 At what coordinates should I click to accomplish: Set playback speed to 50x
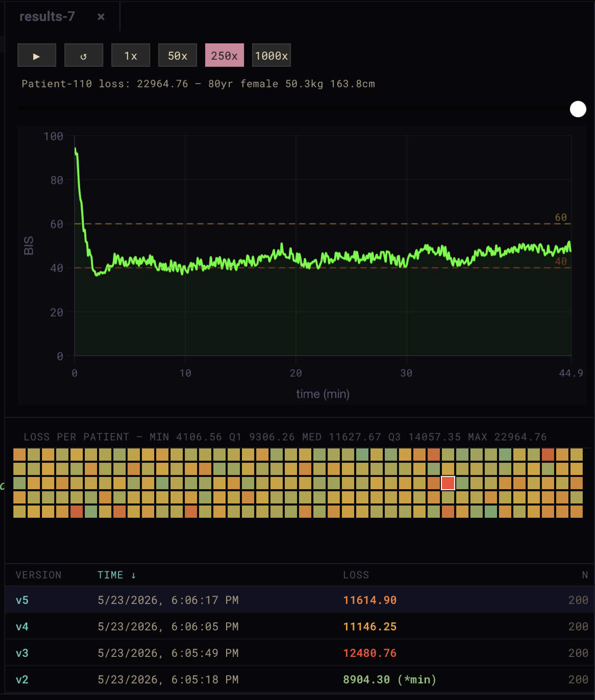point(178,55)
